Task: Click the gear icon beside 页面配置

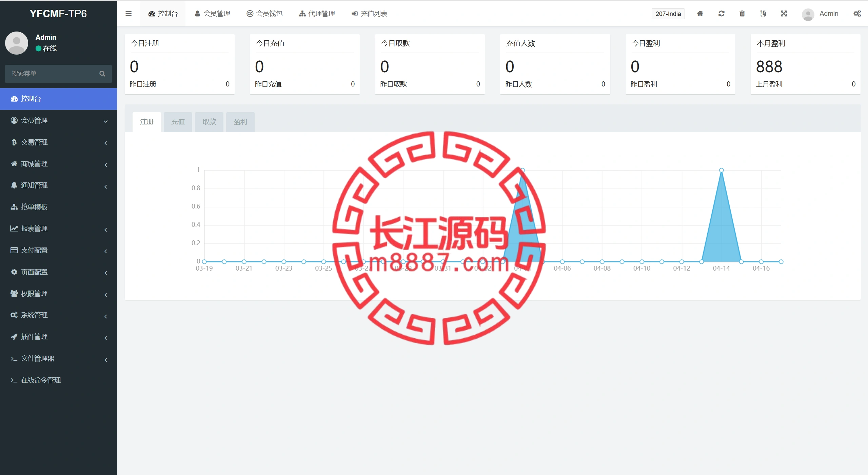Action: pyautogui.click(x=14, y=272)
